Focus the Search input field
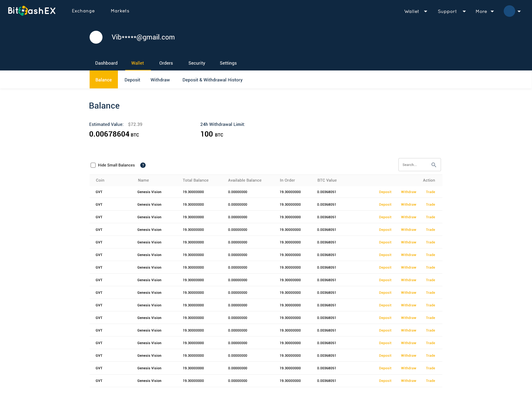 (x=414, y=165)
